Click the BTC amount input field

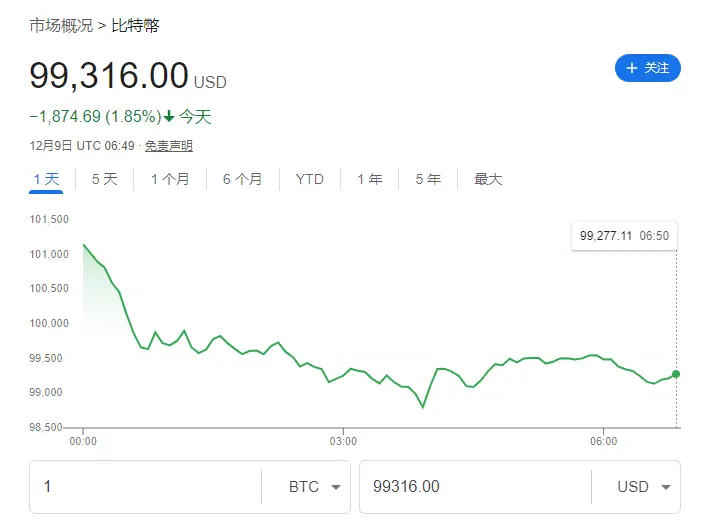(145, 487)
